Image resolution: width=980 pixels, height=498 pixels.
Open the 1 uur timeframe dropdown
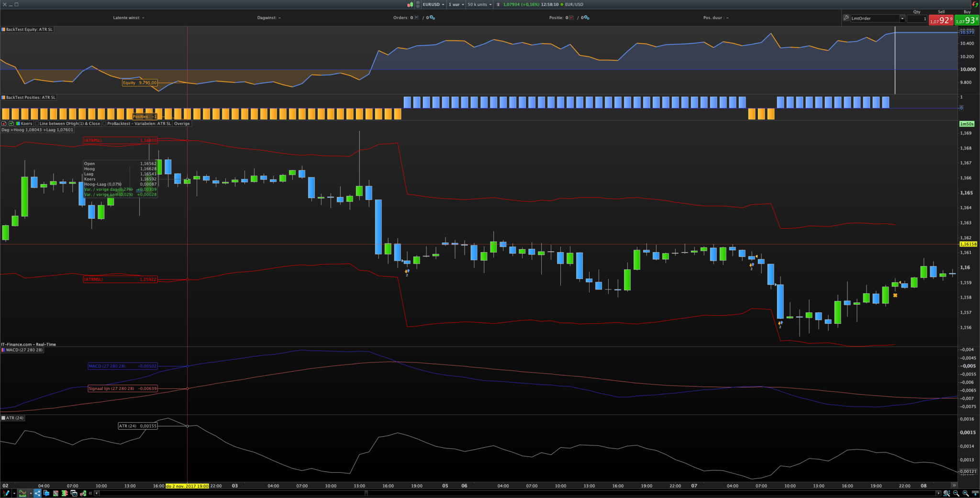[457, 4]
